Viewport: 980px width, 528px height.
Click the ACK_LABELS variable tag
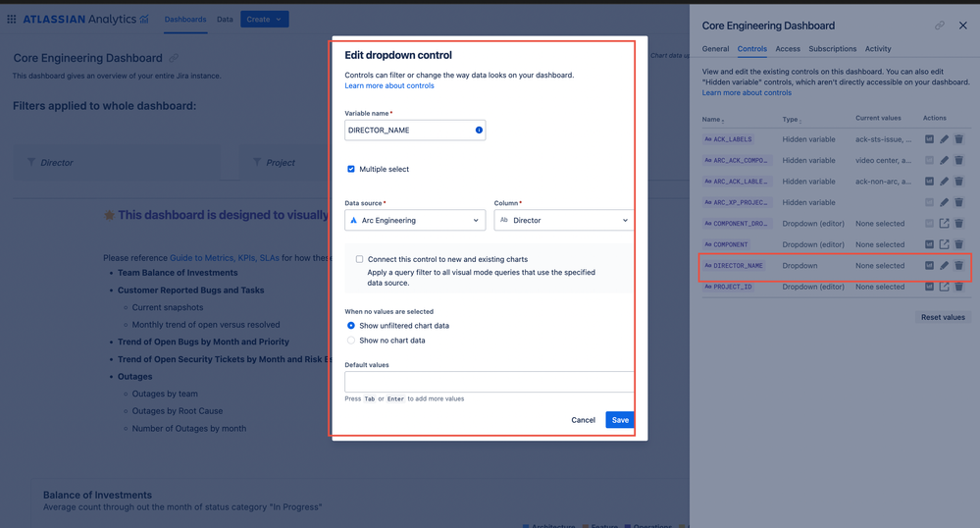(728, 139)
